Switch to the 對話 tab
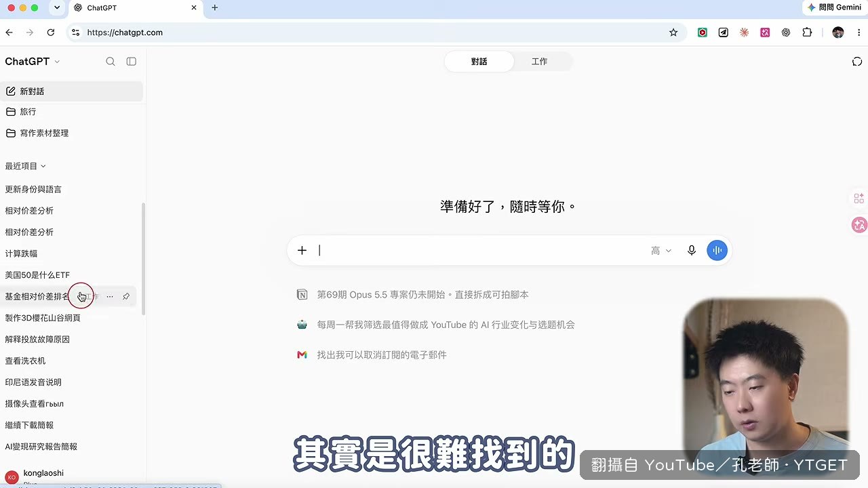Viewport: 868px width, 488px height. pos(479,62)
